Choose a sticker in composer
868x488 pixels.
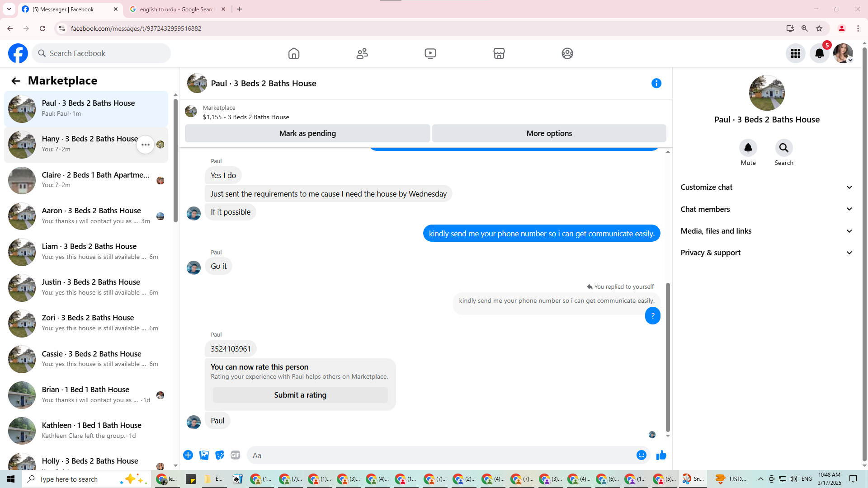(220, 455)
